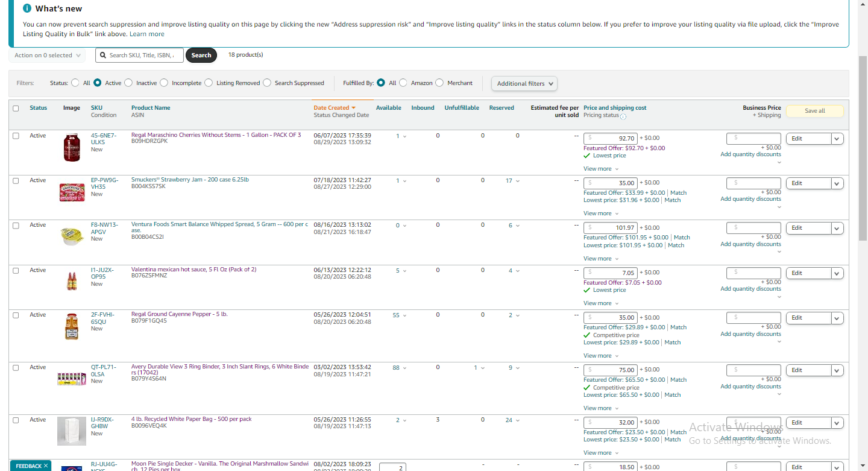Click the SKU link 'QT-PL71-0LSA'
The width and height of the screenshot is (868, 471).
(x=104, y=370)
